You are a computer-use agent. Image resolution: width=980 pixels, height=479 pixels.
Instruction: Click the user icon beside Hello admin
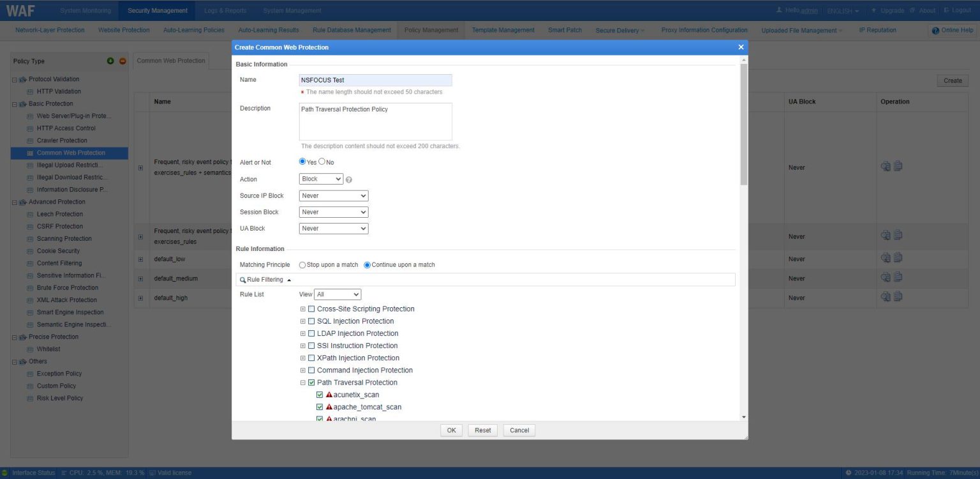click(780, 10)
